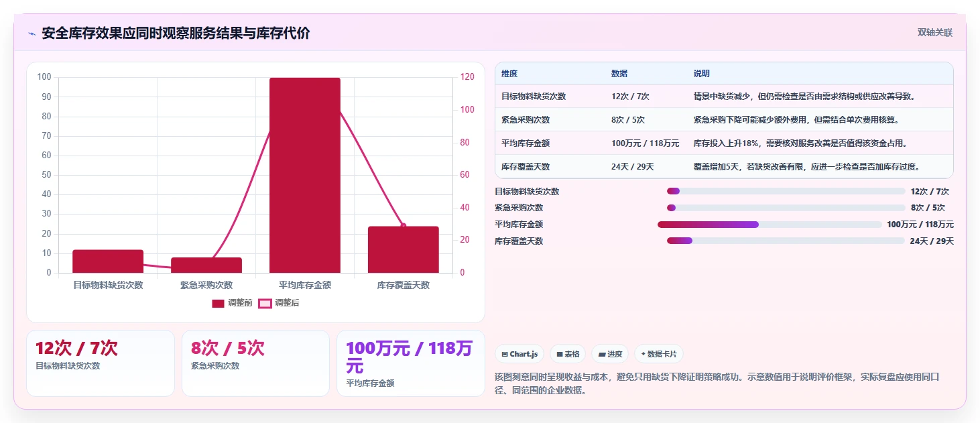Click the 紧急采购次数 table row label
The width and height of the screenshot is (980, 423).
coord(526,120)
